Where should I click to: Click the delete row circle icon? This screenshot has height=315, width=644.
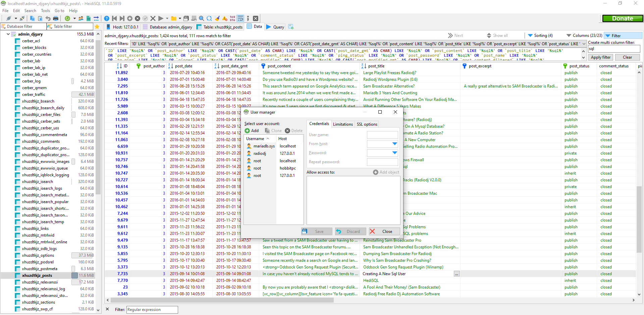point(138,18)
